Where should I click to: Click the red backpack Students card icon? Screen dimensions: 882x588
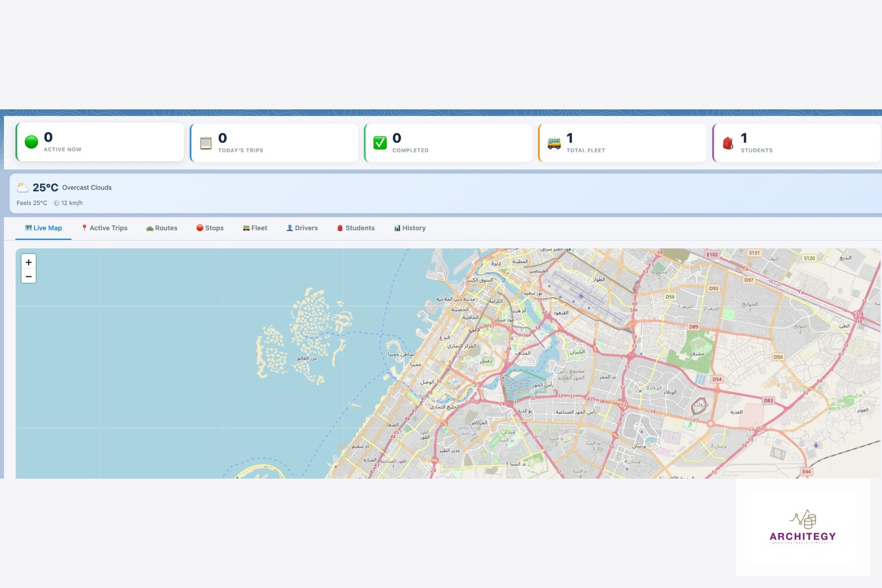728,143
